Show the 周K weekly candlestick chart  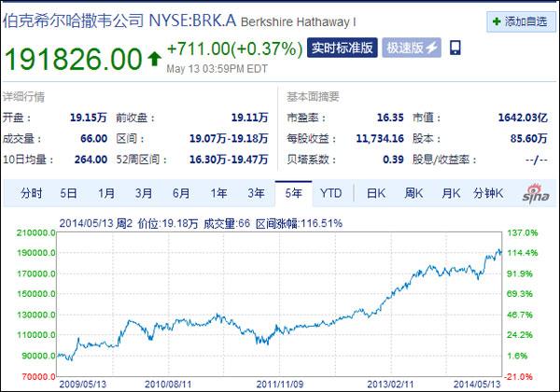413,193
